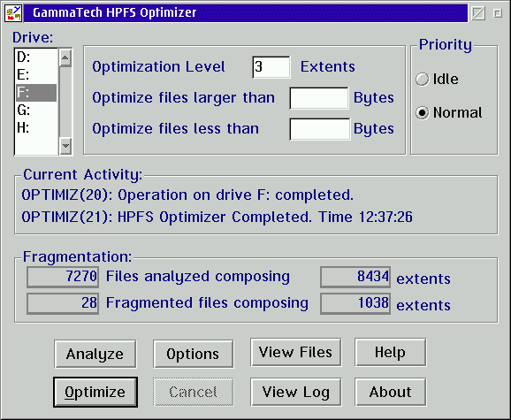Viewport: 511px width, 420px height.
Task: Click the Analyze button
Action: 95,355
